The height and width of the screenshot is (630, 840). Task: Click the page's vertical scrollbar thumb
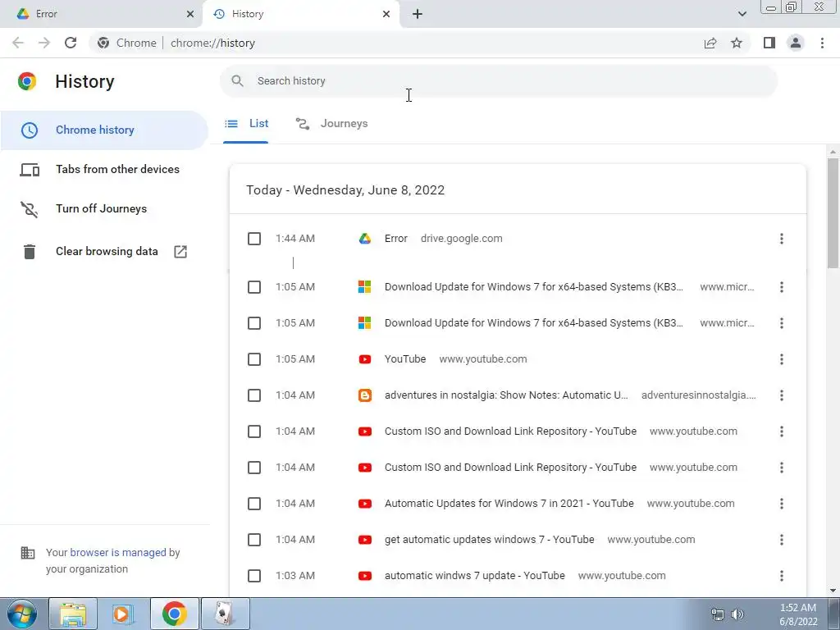[833, 212]
